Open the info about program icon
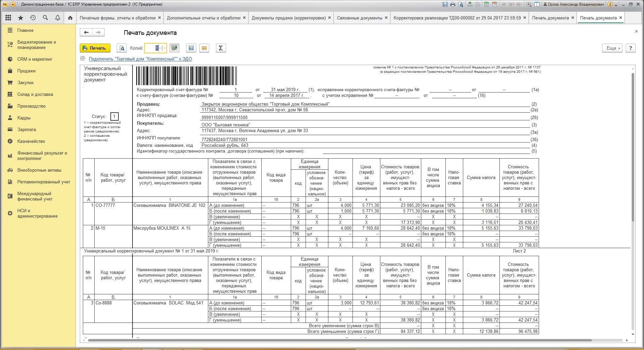This screenshot has height=350, width=644. click(x=610, y=4)
